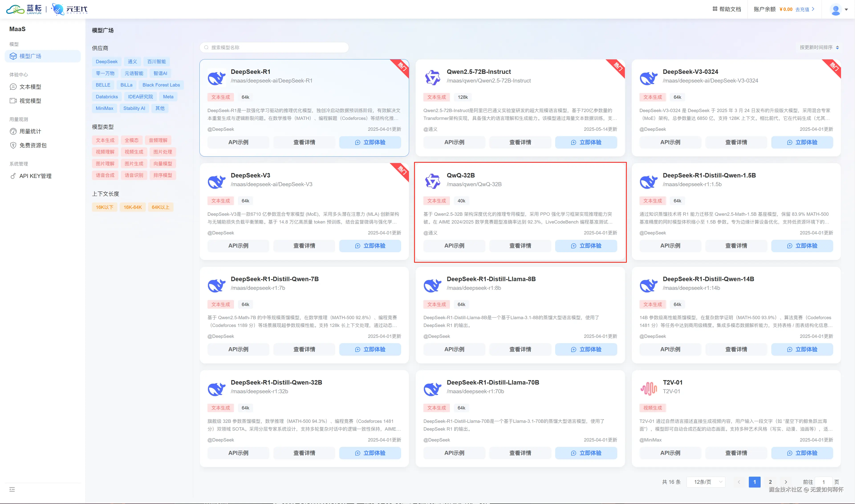Expand the account dropdown arrow
855x504 pixels.
click(x=846, y=10)
